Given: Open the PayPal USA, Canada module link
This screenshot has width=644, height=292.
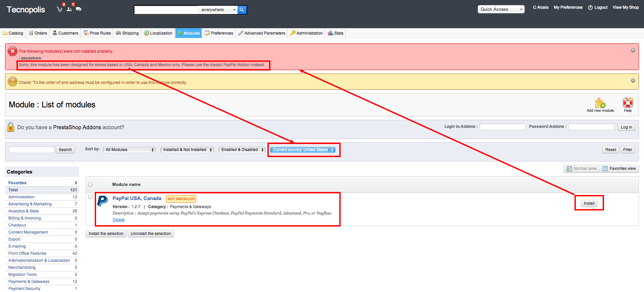Looking at the screenshot, I should tap(137, 198).
